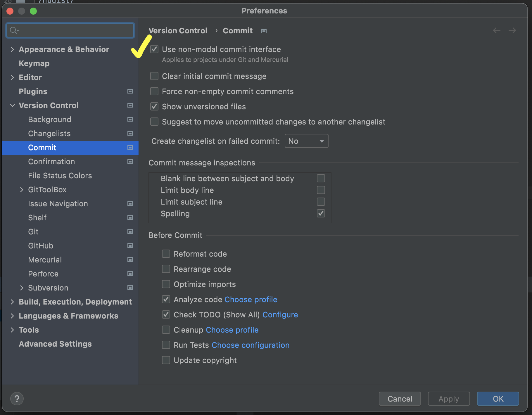Expand the GitToolBox section
Image resolution: width=532 pixels, height=415 pixels.
(22, 189)
